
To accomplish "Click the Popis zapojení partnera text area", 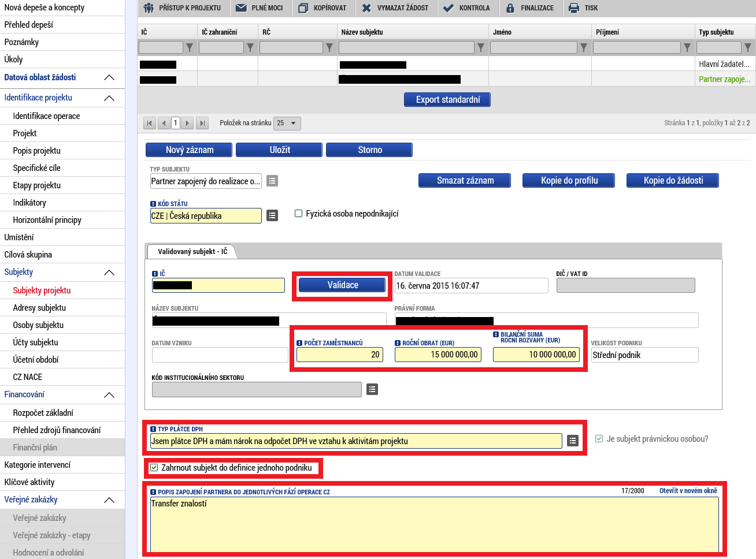I will pyautogui.click(x=434, y=524).
